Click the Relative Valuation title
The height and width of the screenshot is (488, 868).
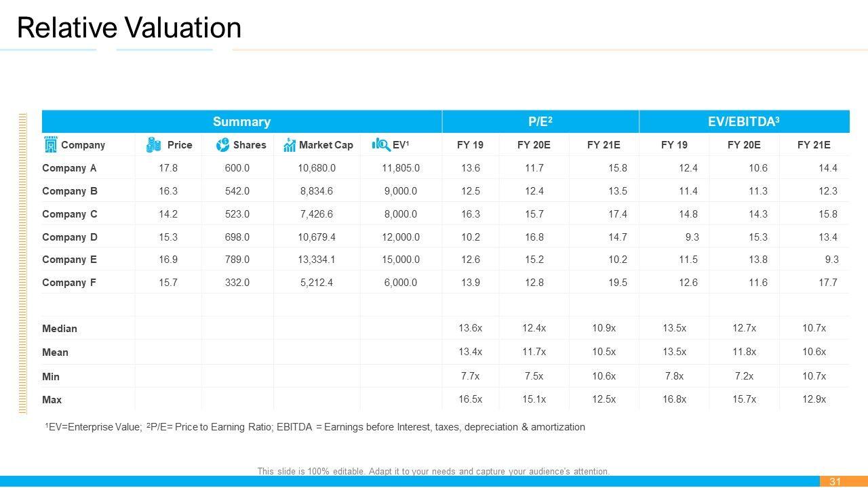tap(129, 28)
